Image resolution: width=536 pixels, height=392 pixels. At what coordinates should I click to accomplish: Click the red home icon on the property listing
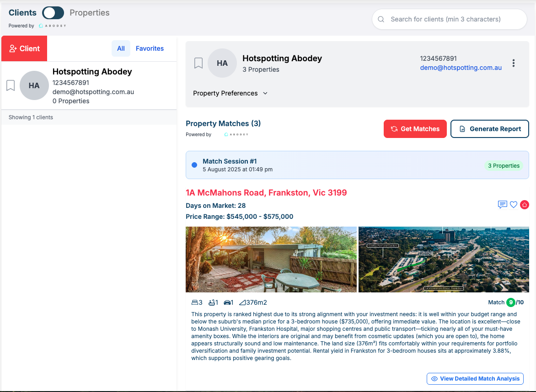(524, 205)
